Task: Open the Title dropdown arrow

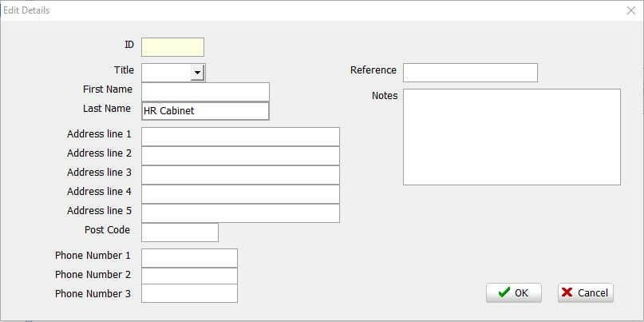Action: point(198,73)
